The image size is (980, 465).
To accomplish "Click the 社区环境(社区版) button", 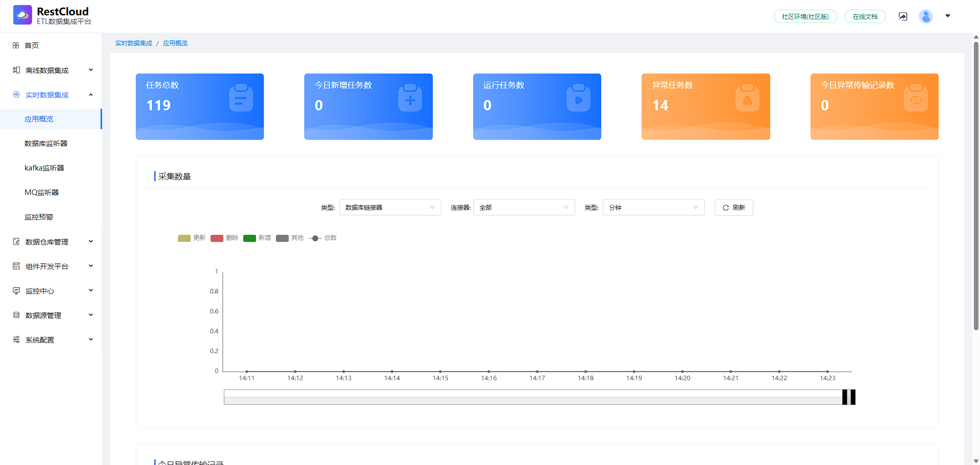I will 805,16.
